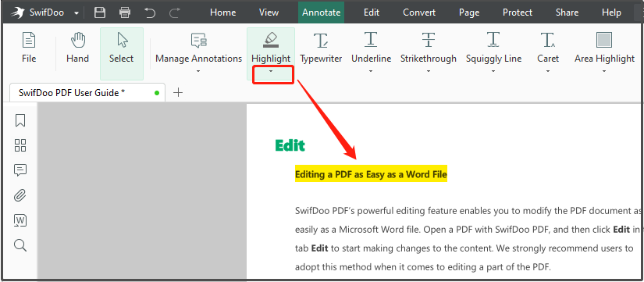Open the page Thumbnails sidebar panel
The width and height of the screenshot is (644, 282).
coord(20,145)
